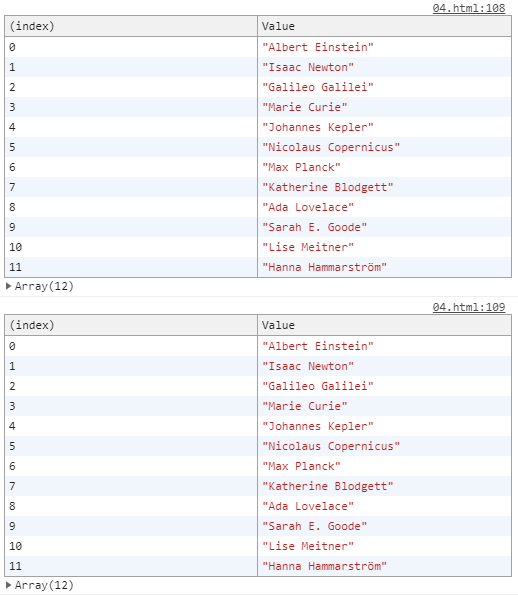
Task: Select "Katherine Blodgett" value in first table
Action: point(328,187)
